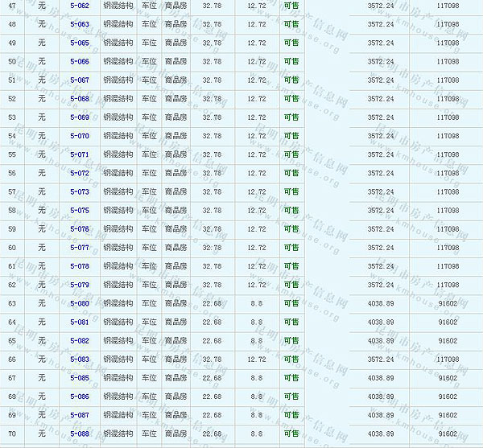This screenshot has height=448, width=483.
Task: Open unit 5-072 details link
Action: click(80, 173)
